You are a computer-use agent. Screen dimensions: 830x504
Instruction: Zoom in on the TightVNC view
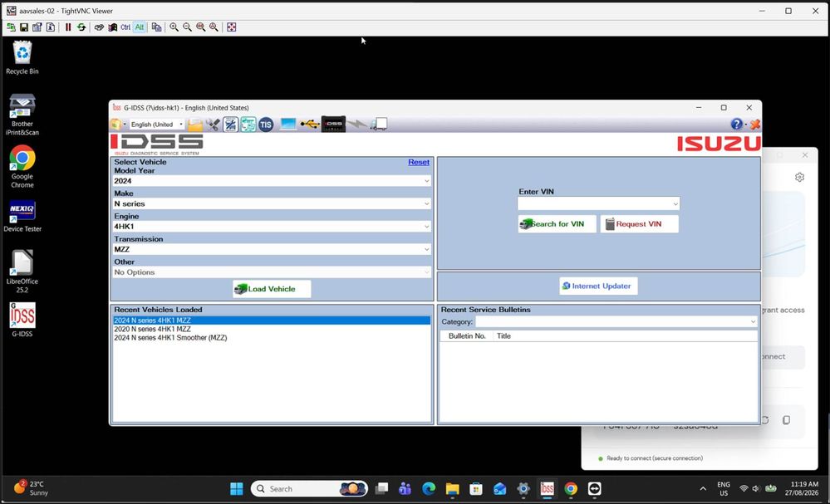coord(174,27)
